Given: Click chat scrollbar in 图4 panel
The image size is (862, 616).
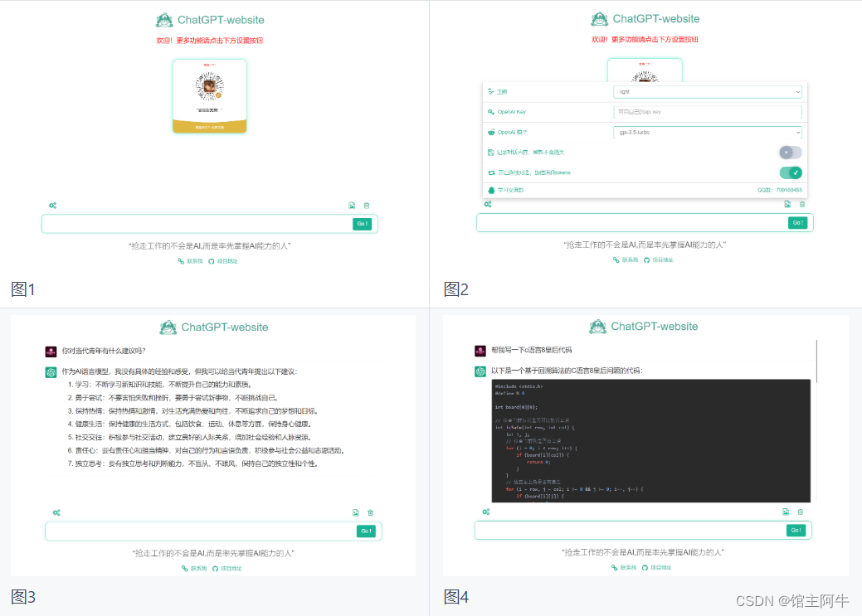Looking at the screenshot, I should coord(817,361).
